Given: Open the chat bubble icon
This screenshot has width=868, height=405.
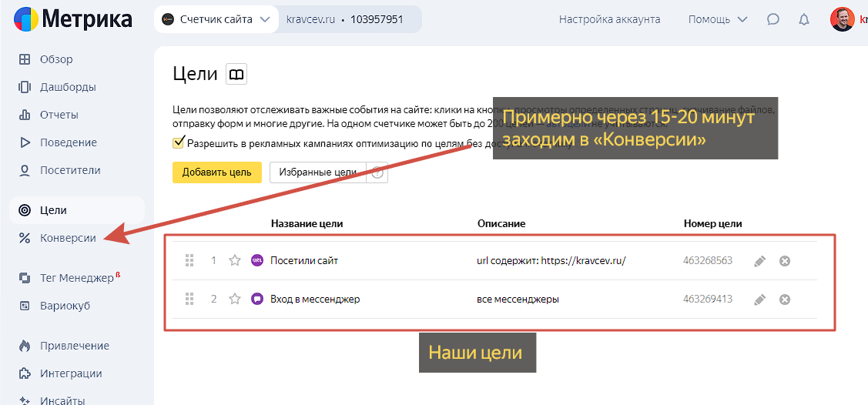Looking at the screenshot, I should pyautogui.click(x=773, y=19).
